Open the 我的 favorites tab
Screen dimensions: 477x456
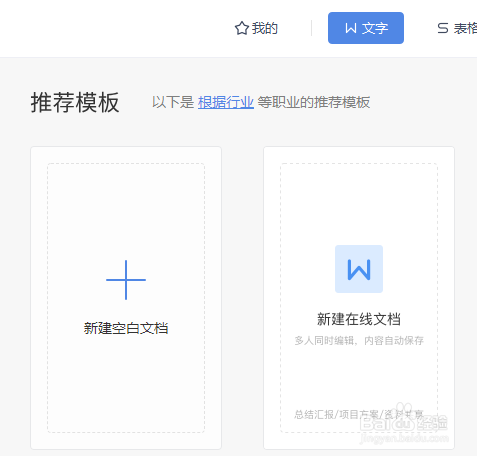[x=256, y=28]
